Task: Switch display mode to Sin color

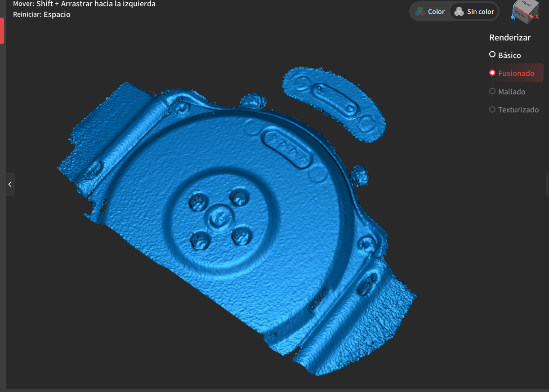Action: click(x=474, y=12)
